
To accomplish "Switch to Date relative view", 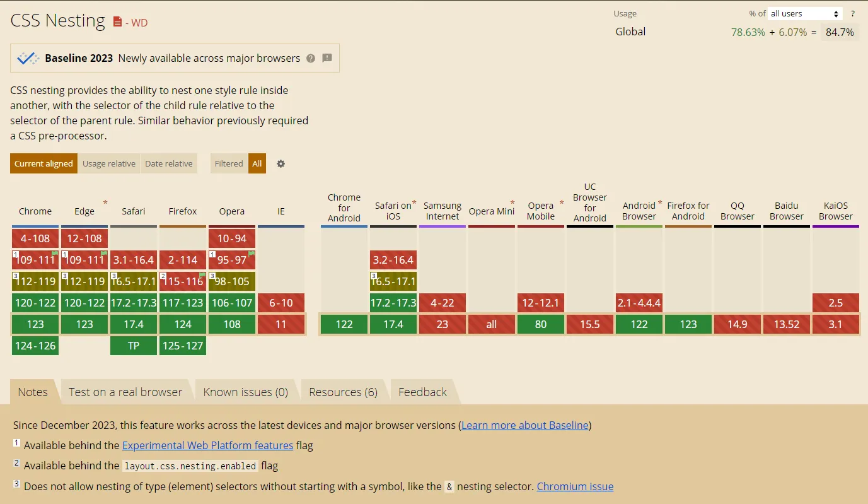I will [x=169, y=163].
